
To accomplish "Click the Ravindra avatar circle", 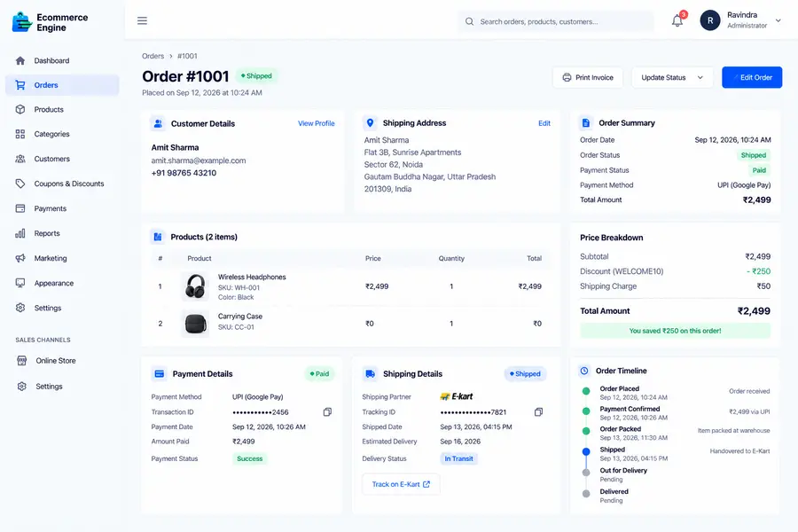I will (710, 21).
